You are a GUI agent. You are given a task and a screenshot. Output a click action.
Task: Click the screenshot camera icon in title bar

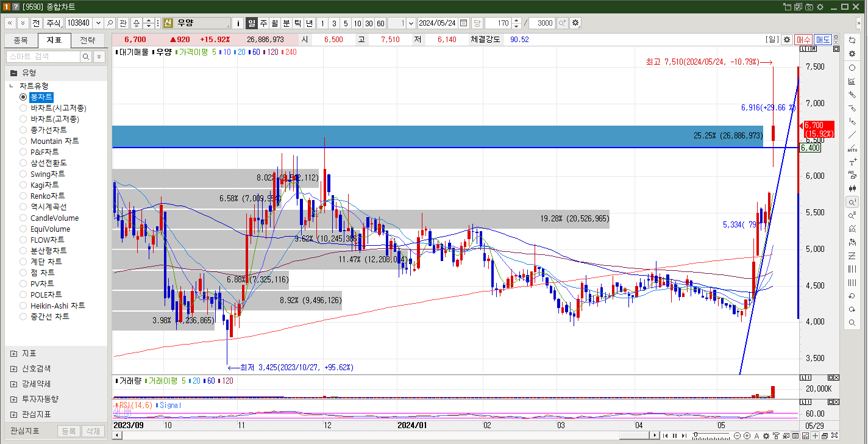pos(809,7)
